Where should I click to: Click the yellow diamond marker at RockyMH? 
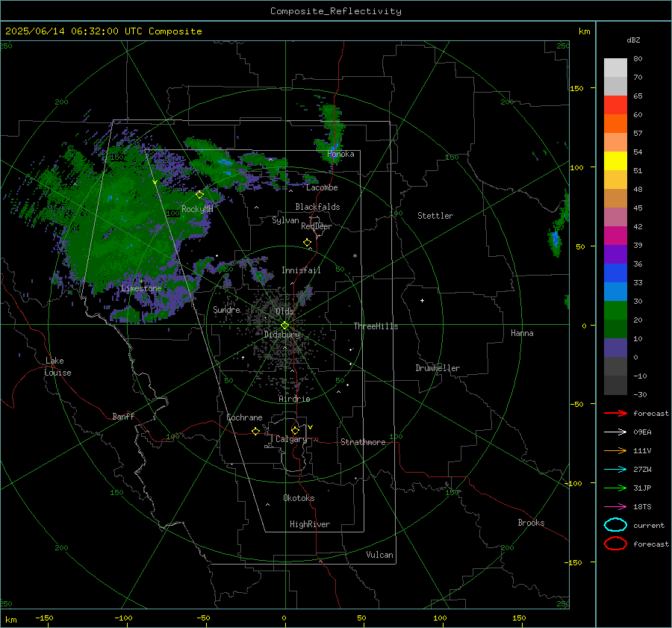pos(199,195)
